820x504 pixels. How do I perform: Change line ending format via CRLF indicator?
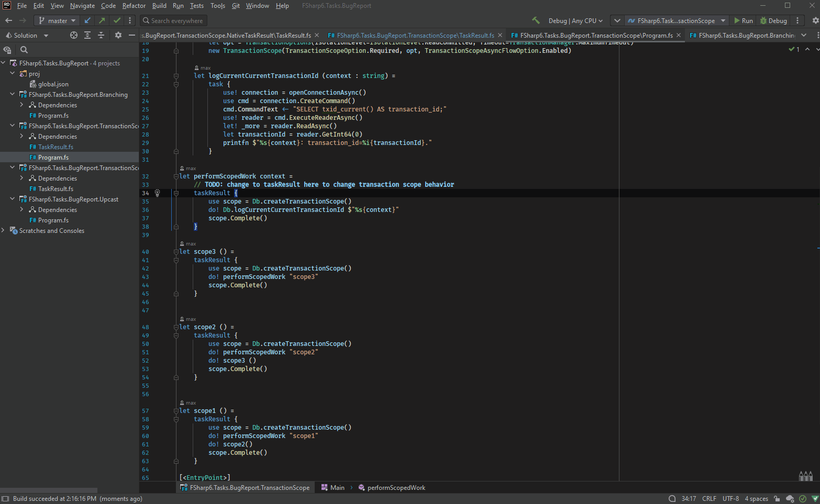709,498
